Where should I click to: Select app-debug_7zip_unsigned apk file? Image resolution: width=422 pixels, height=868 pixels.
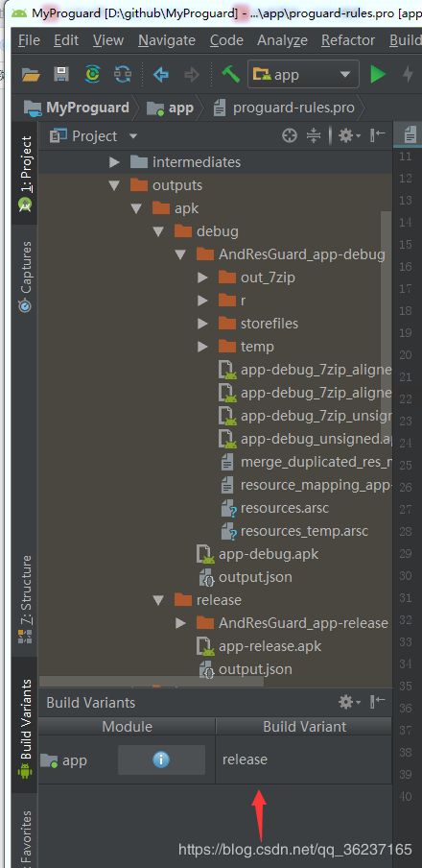[306, 416]
